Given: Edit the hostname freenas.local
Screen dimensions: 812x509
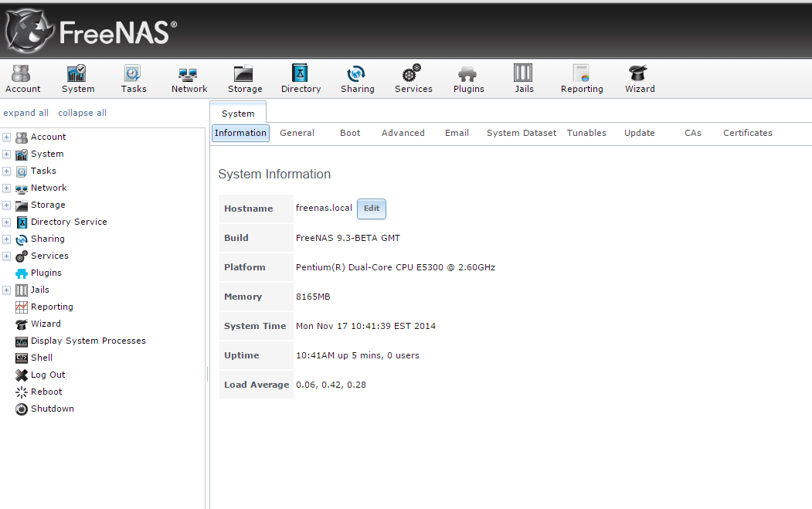Looking at the screenshot, I should pos(372,209).
